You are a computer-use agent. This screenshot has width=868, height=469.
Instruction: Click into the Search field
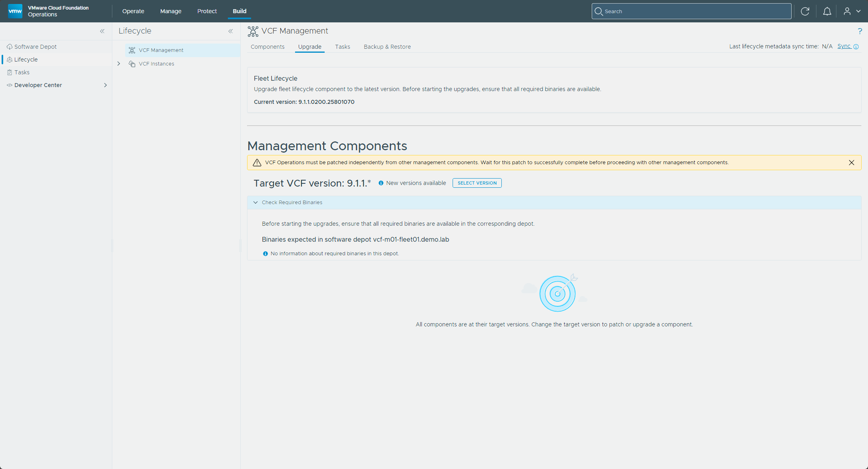tap(691, 11)
